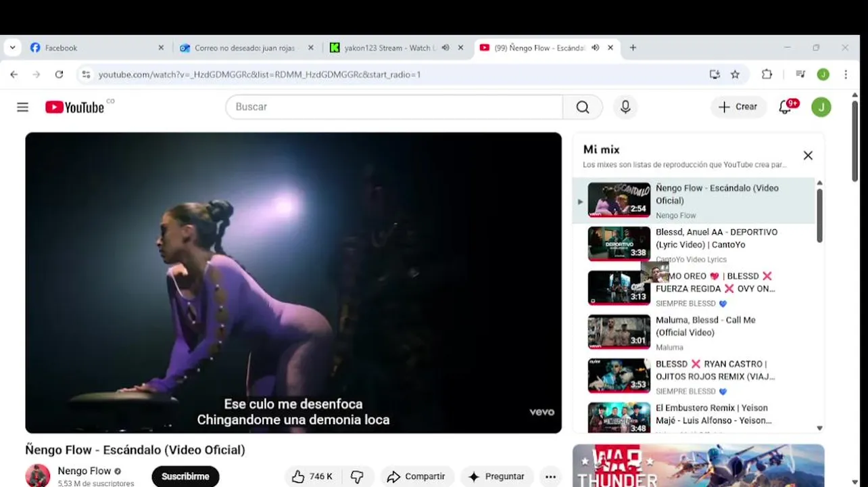
Task: Play Ñengo Flow Escándalo thumbnail in mix
Action: (x=619, y=200)
